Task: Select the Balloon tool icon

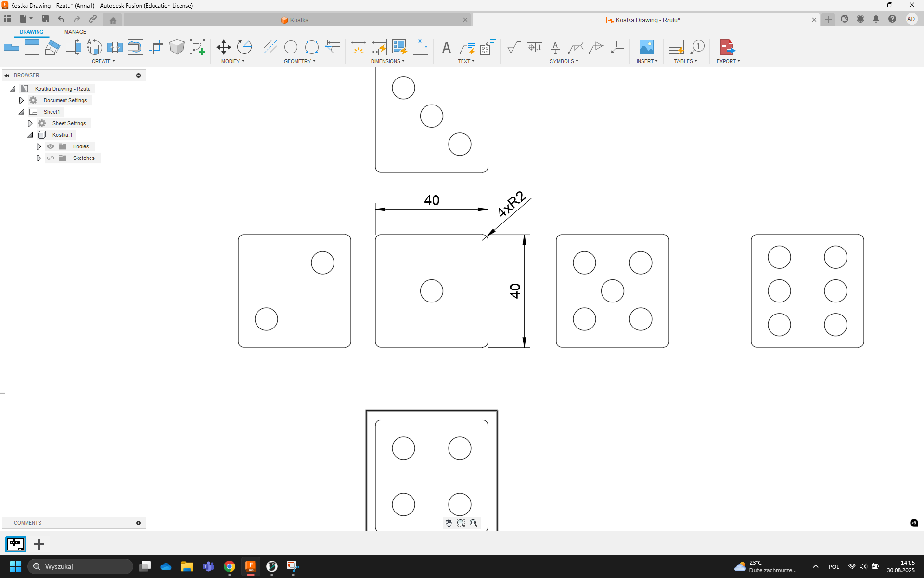Action: (x=697, y=47)
